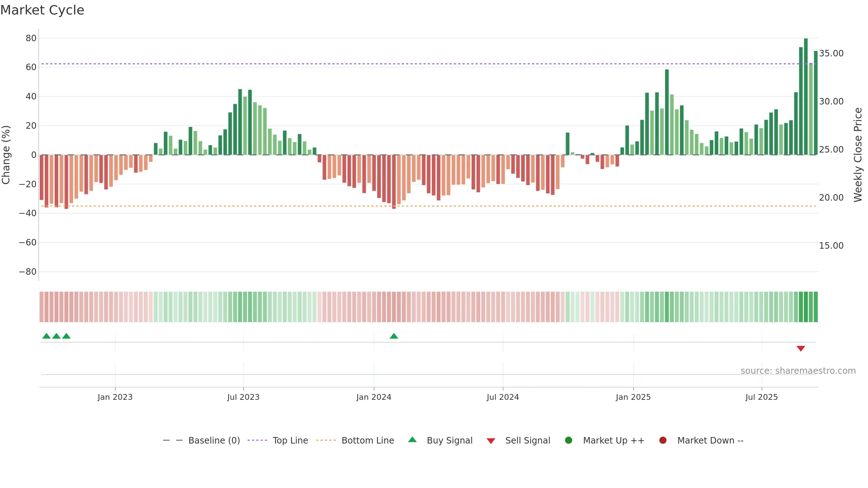This screenshot has width=868, height=488.
Task: Click the Jan 2024 axis label
Action: (x=374, y=397)
